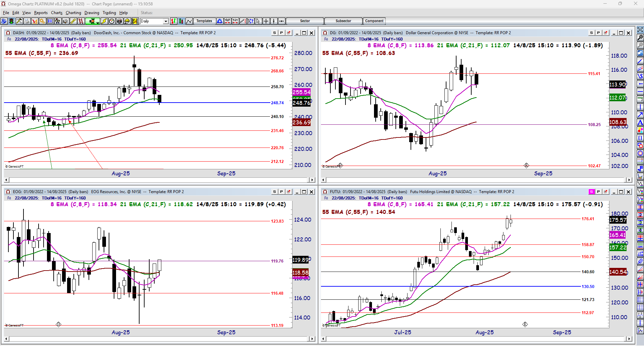Click the red ladder icon
This screenshot has width=644, height=346.
pyautogui.click(x=81, y=21)
